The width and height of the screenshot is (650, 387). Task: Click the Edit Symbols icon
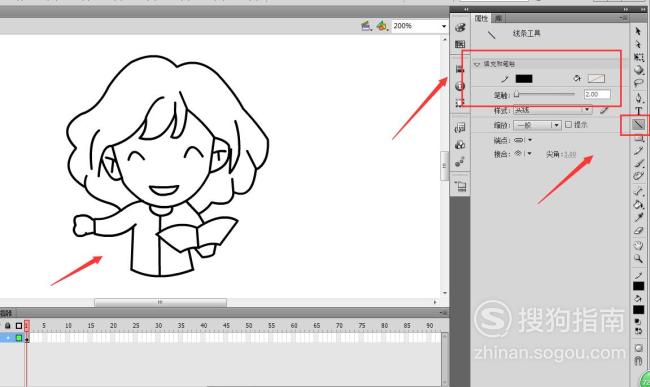click(382, 26)
